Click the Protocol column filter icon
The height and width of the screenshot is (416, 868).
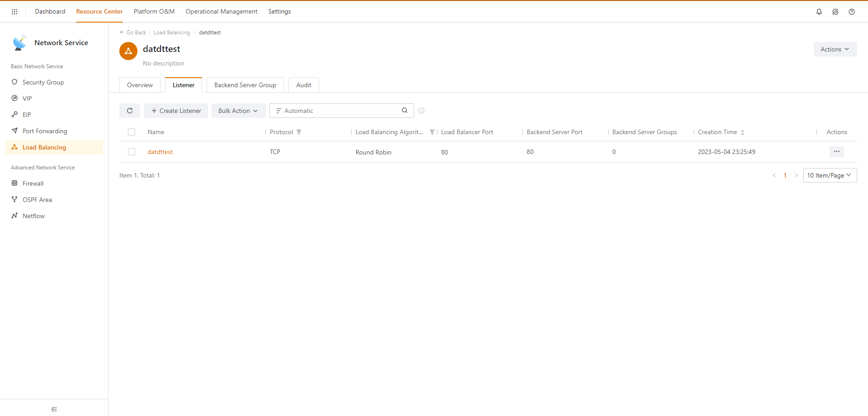299,132
